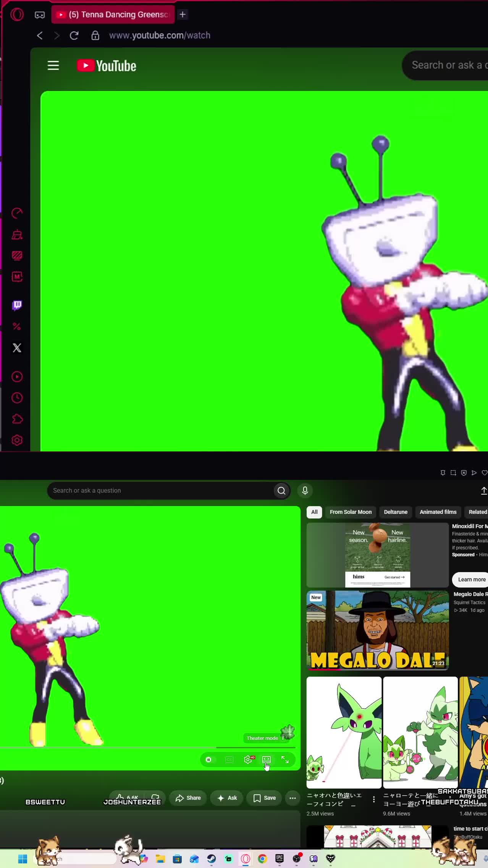Open the sidebar player icon

coord(17,377)
